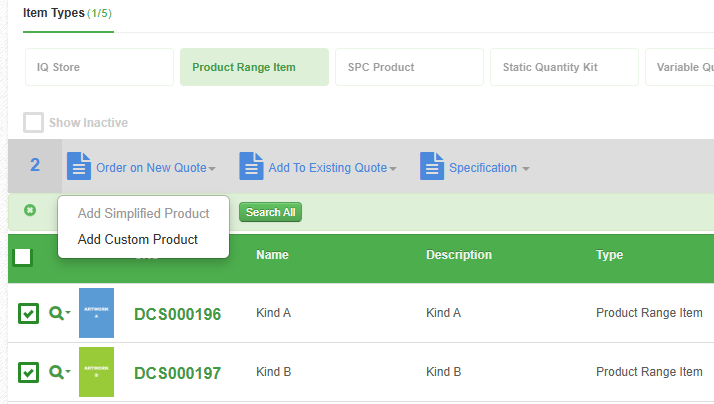Switch to the SPC Product item type
This screenshot has height=404, width=714.
coord(408,67)
